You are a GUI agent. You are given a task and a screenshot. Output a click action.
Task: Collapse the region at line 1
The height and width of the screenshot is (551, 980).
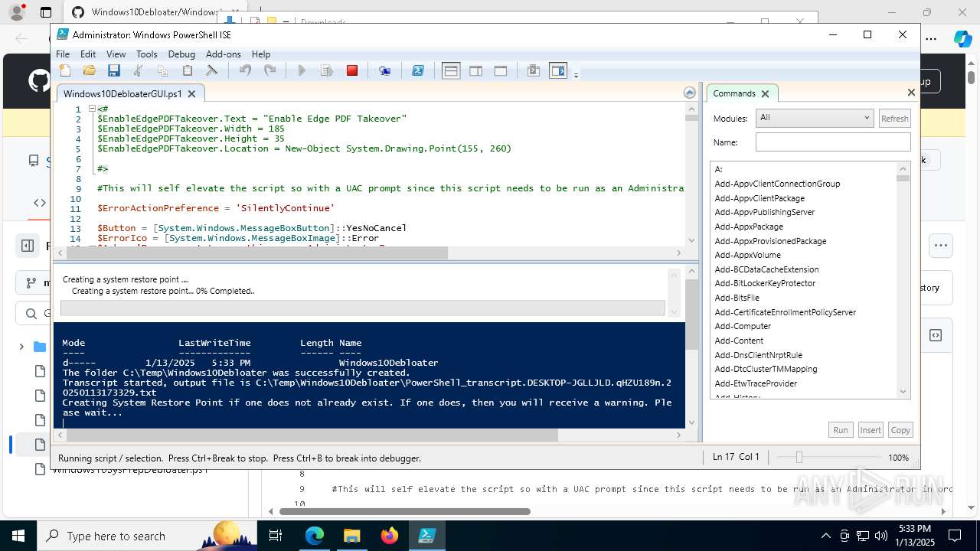click(x=92, y=109)
